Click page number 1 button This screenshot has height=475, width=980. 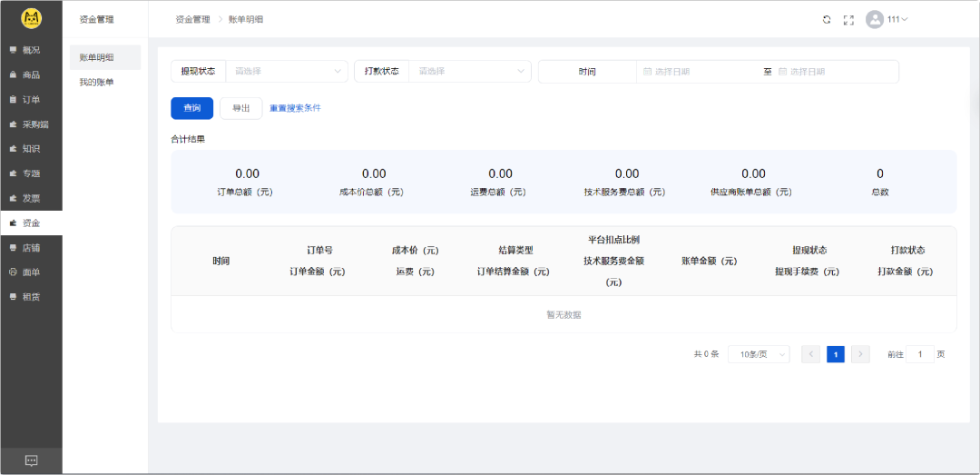[x=836, y=354]
